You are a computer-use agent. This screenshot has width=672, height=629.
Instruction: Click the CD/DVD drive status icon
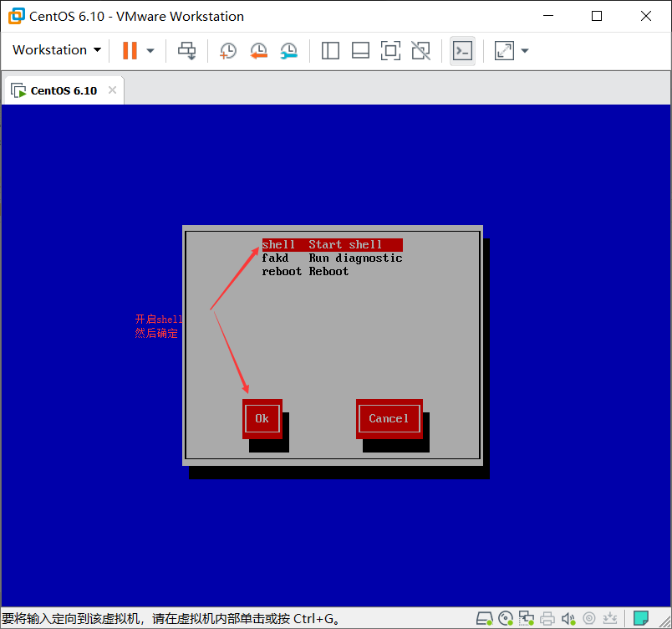click(x=506, y=618)
